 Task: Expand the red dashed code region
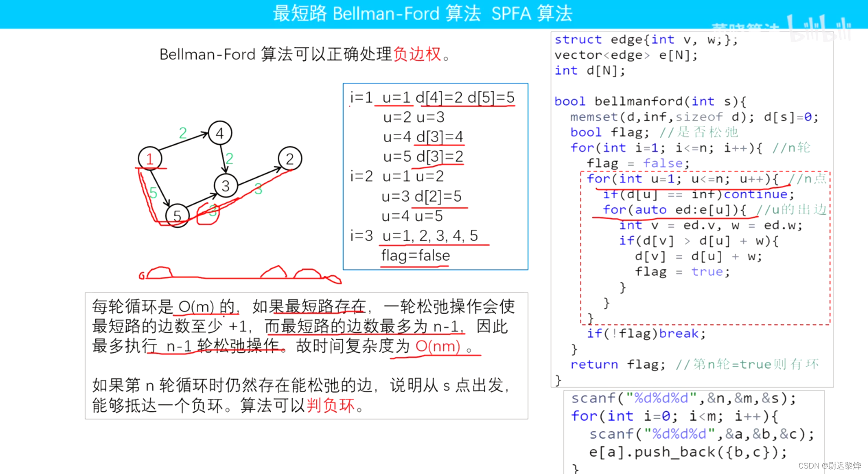705,247
